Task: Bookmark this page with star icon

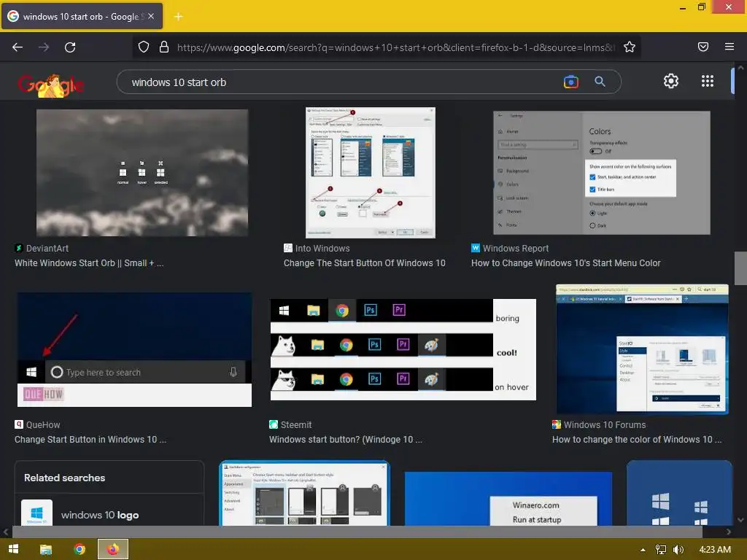Action: [630, 47]
